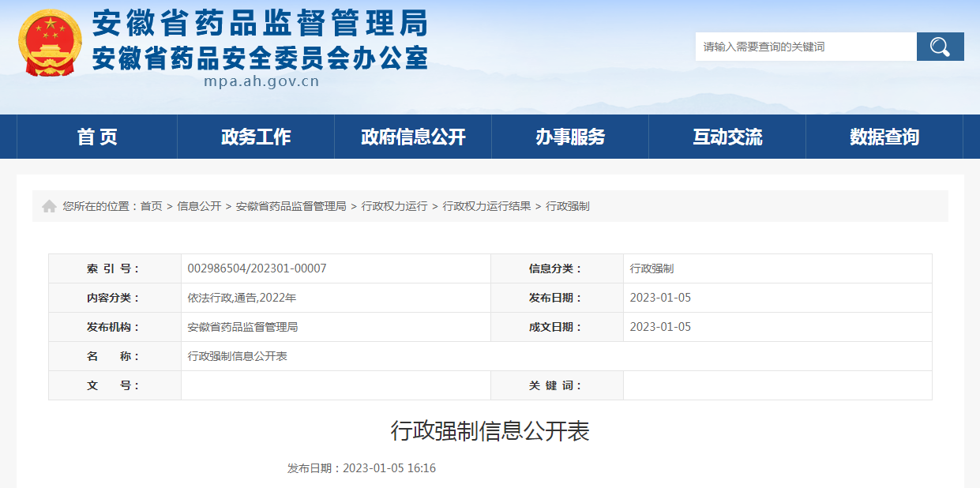Image resolution: width=980 pixels, height=488 pixels.
Task: Open the 政府信息公开 navigation menu
Action: tap(413, 137)
